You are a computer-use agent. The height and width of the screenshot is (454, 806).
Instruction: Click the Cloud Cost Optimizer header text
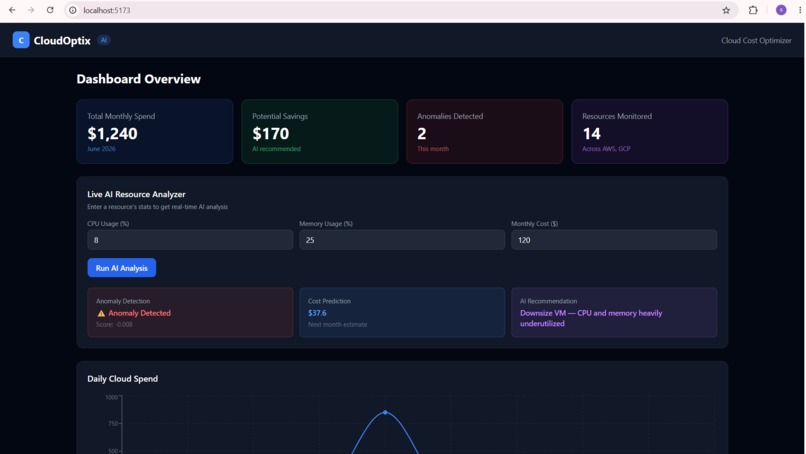756,41
